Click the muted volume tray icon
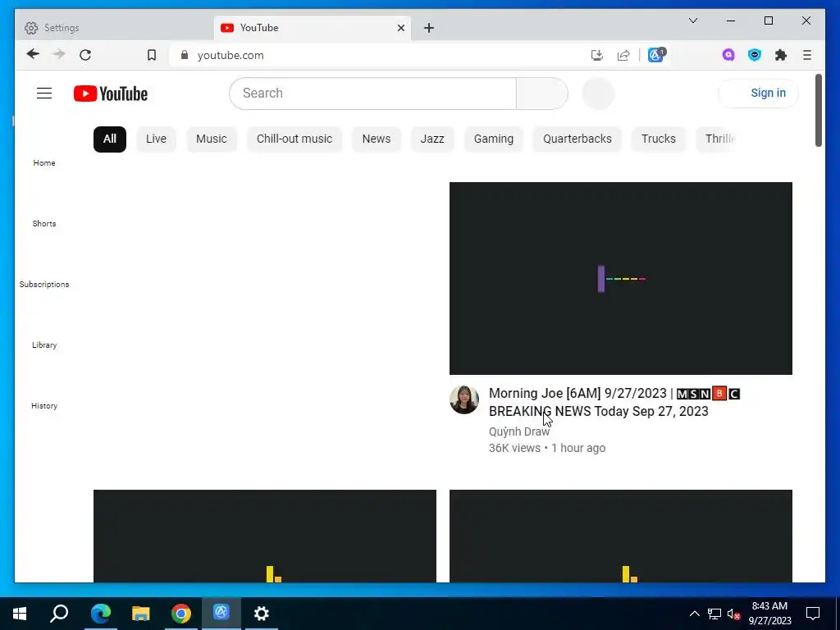This screenshot has height=630, width=840. pos(734,614)
